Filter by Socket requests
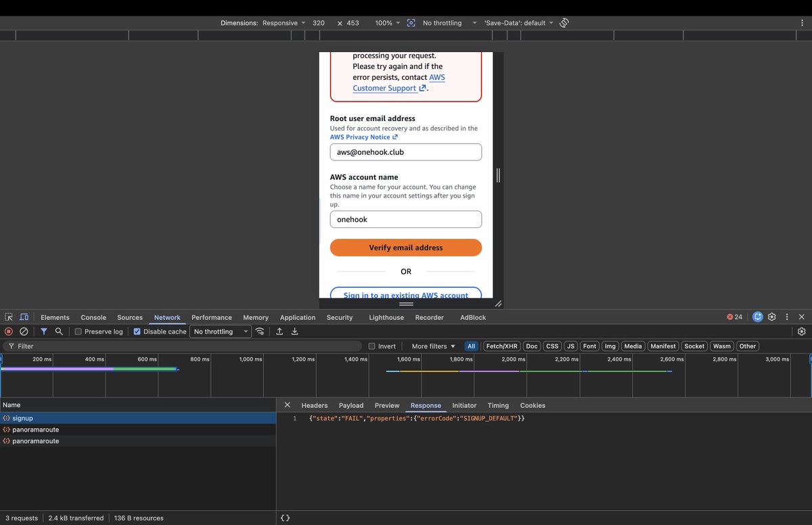 [694, 346]
